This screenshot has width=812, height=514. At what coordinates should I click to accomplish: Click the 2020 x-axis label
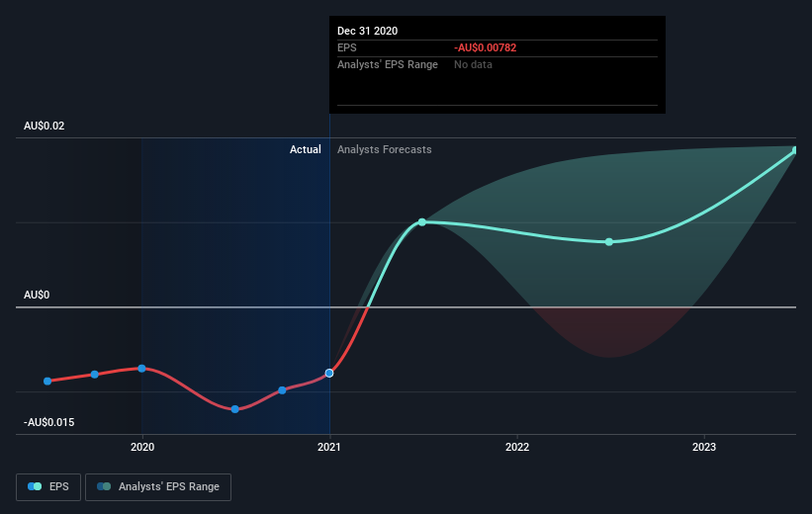141,447
